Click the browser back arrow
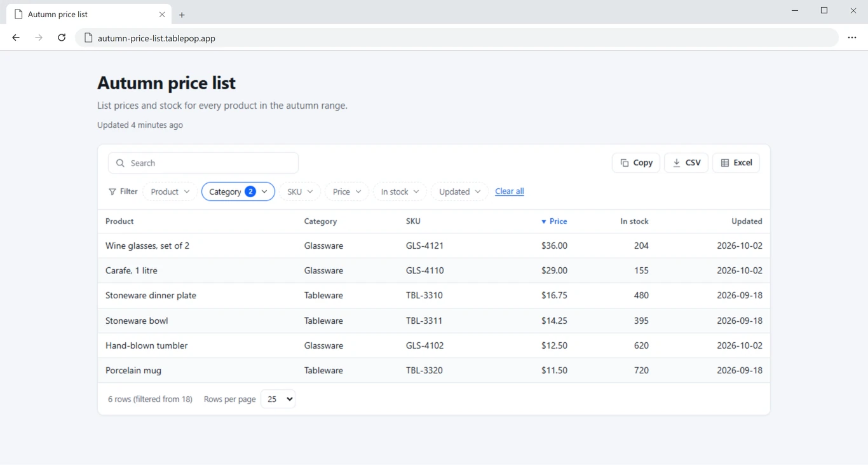This screenshot has height=465, width=868. tap(16, 38)
